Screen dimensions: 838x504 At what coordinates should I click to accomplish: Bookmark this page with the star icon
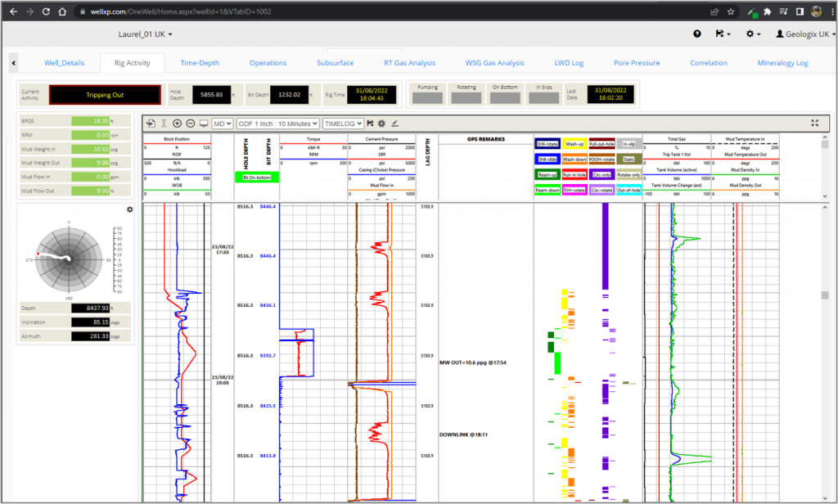click(x=731, y=11)
